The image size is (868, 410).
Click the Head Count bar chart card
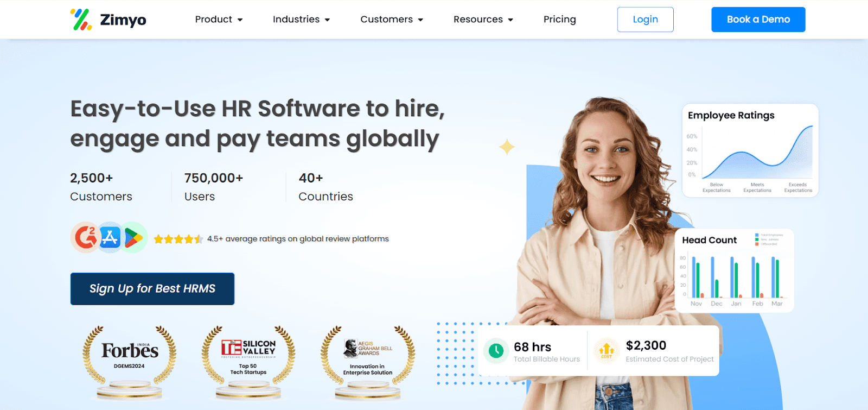point(735,270)
